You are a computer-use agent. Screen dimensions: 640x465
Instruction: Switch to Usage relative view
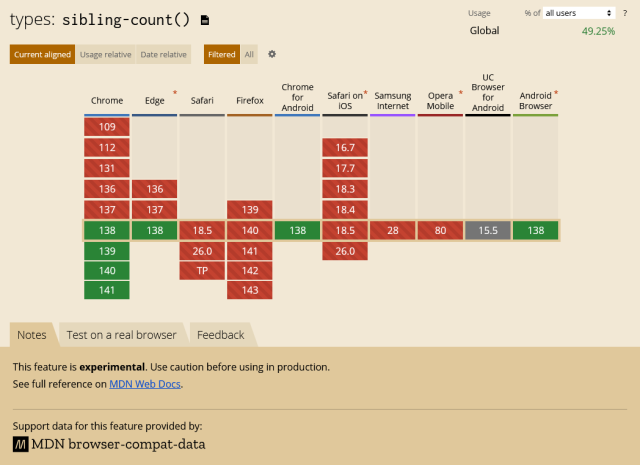coord(106,54)
